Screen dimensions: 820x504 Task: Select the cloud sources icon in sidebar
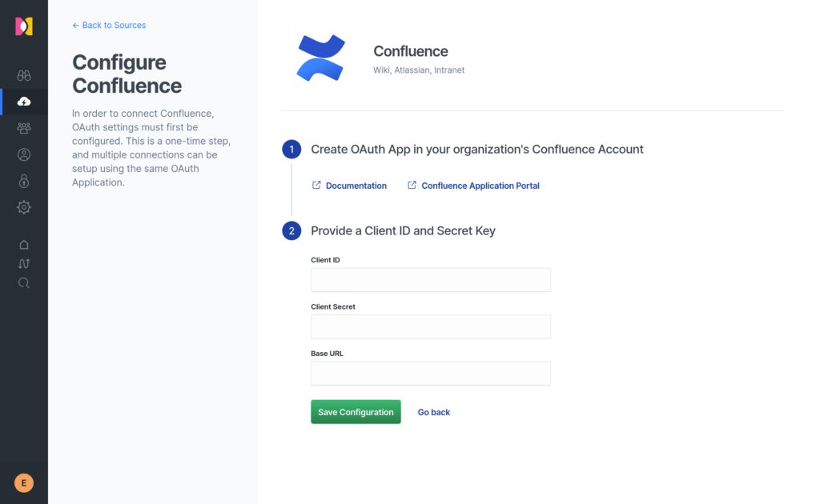tap(24, 102)
